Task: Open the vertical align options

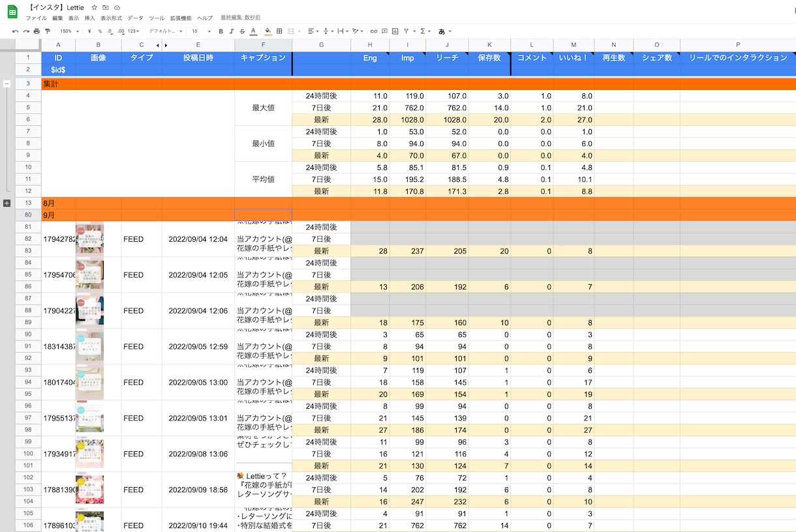Action: tap(328, 31)
